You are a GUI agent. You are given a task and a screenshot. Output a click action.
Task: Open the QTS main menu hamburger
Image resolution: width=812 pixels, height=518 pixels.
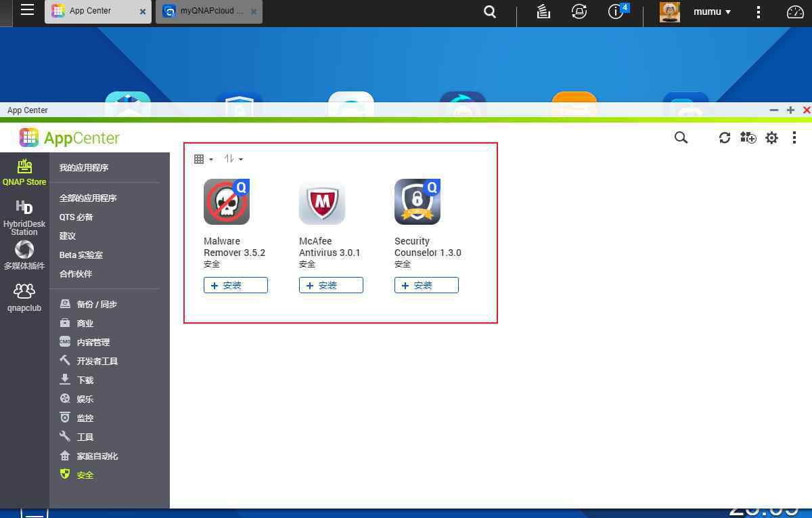[x=27, y=10]
